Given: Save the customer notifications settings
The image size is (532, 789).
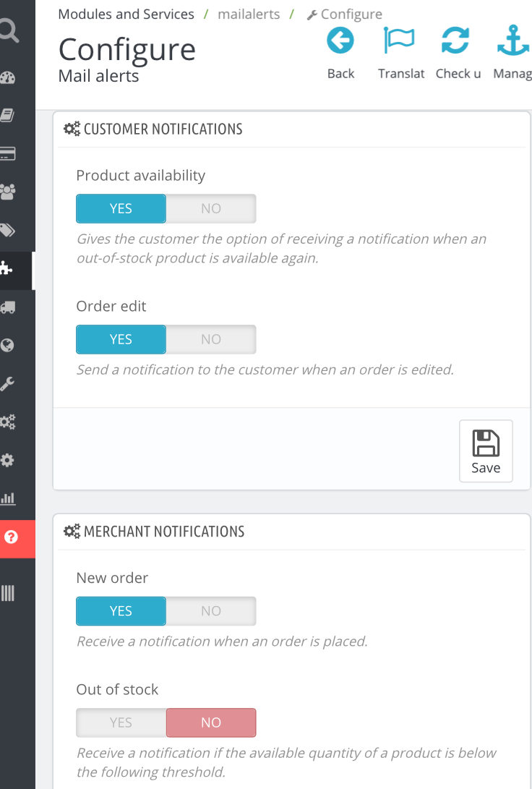Looking at the screenshot, I should click(x=486, y=451).
